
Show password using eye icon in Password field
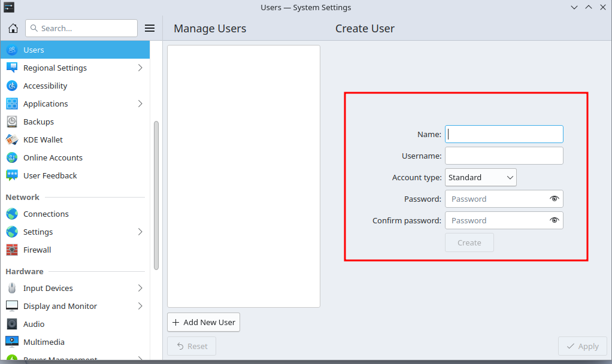(x=554, y=199)
